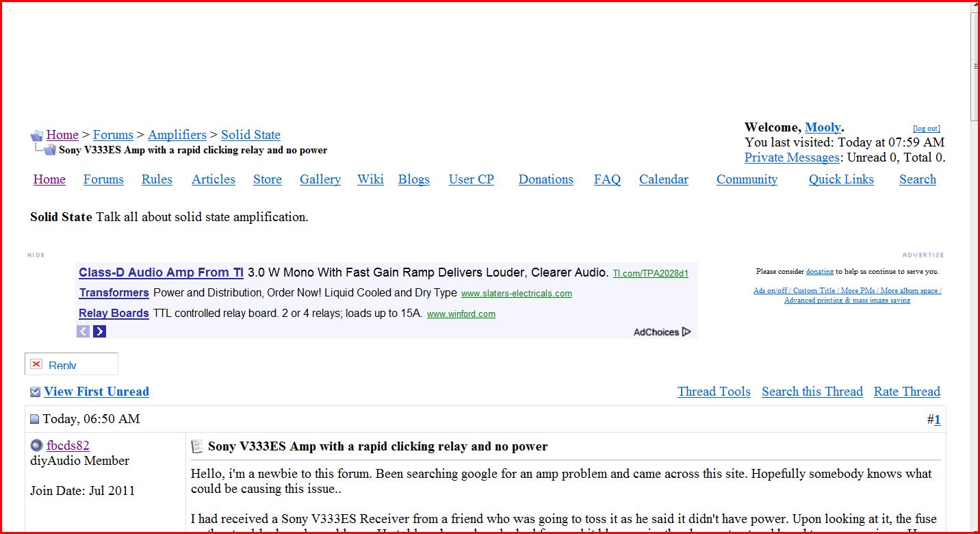Open www.winford.com ad URL
The height and width of the screenshot is (534, 980).
[461, 314]
